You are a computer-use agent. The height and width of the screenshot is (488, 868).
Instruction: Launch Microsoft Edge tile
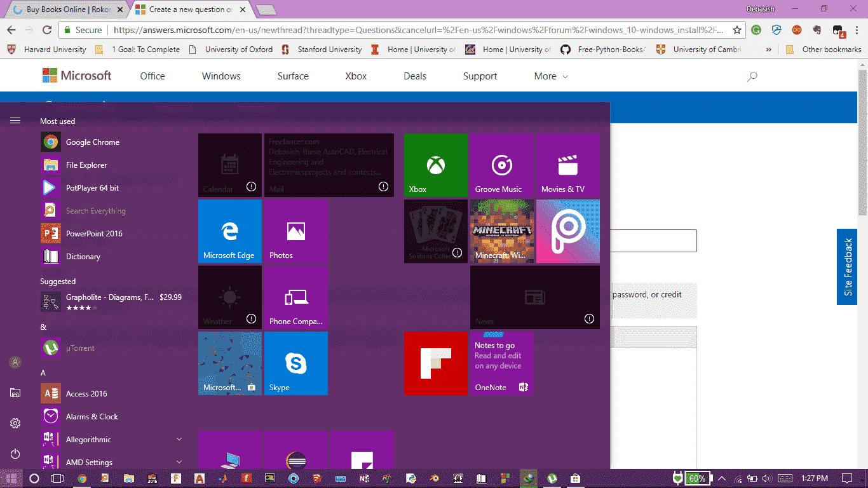tap(230, 231)
